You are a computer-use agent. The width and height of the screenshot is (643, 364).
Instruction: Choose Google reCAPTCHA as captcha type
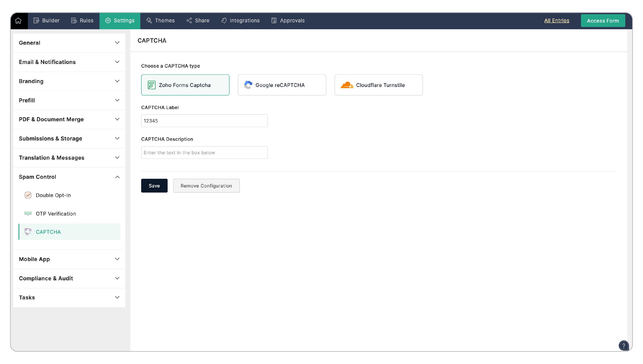click(x=282, y=85)
